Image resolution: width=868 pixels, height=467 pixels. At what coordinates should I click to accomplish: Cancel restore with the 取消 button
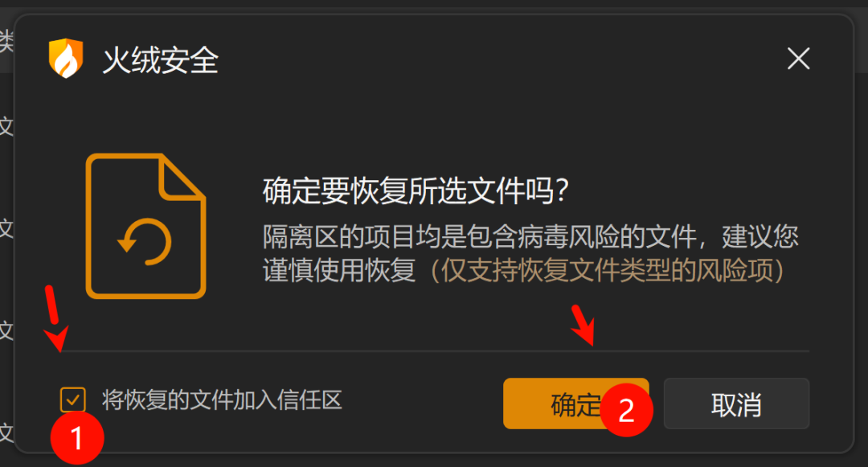[736, 404]
